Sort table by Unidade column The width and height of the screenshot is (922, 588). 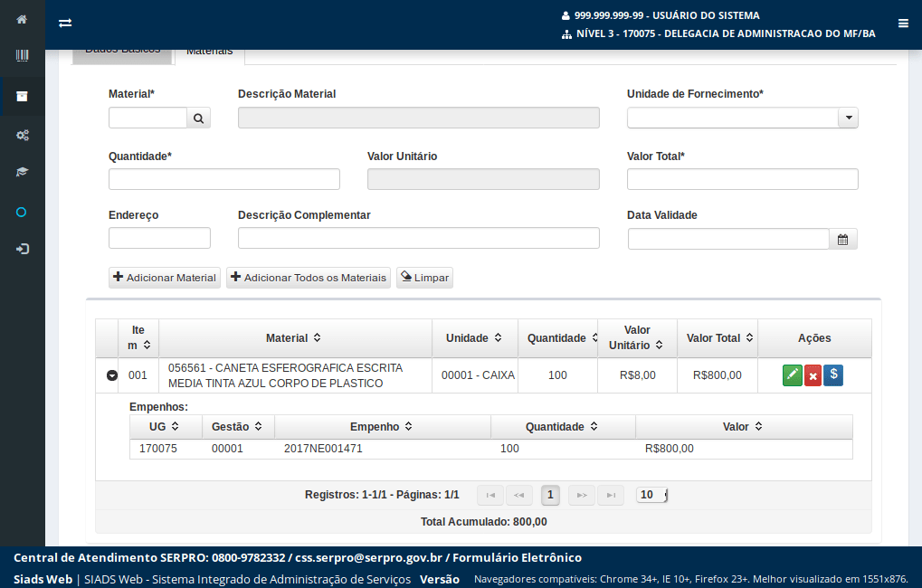point(474,338)
